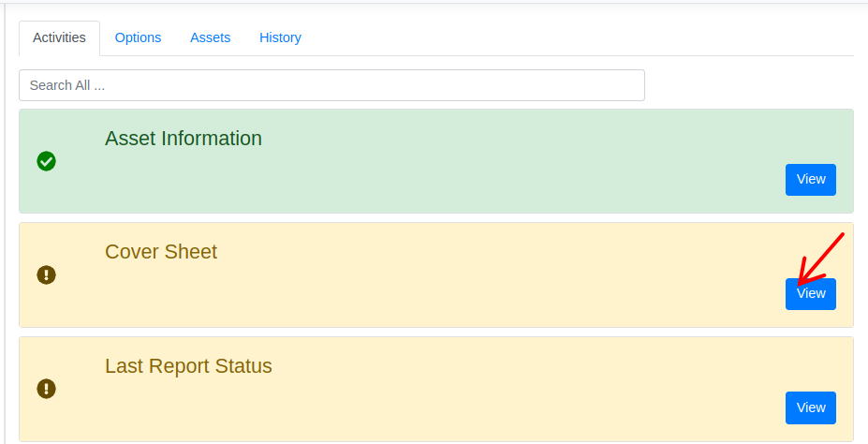
Task: Click the Last Report Status heading
Action: point(188,366)
